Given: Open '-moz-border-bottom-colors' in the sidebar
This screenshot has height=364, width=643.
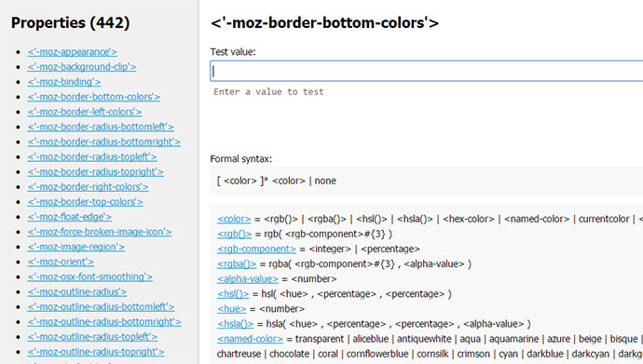Looking at the screenshot, I should 93,97.
